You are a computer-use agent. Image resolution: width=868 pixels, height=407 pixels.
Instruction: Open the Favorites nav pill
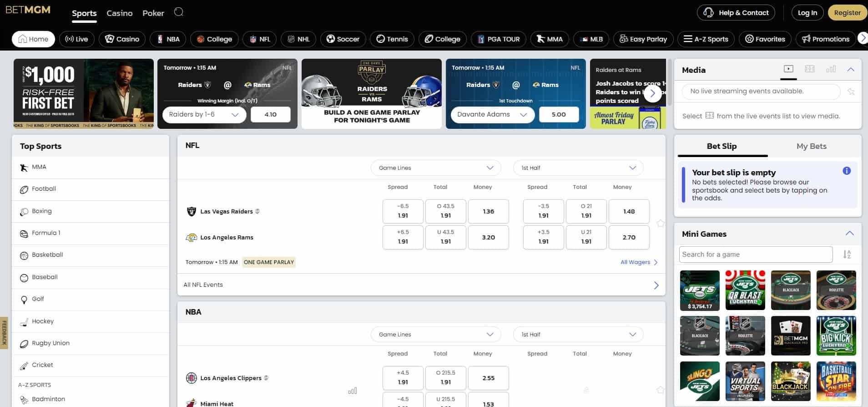[x=765, y=39]
